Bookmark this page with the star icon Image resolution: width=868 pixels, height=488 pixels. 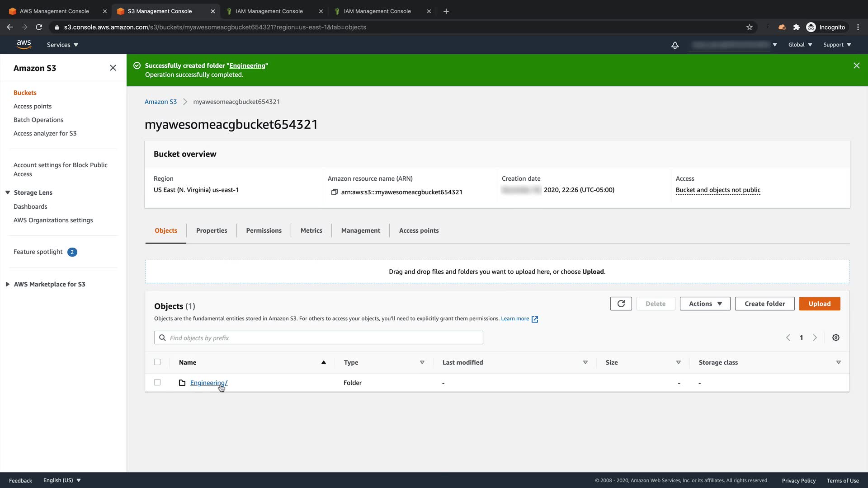point(749,27)
